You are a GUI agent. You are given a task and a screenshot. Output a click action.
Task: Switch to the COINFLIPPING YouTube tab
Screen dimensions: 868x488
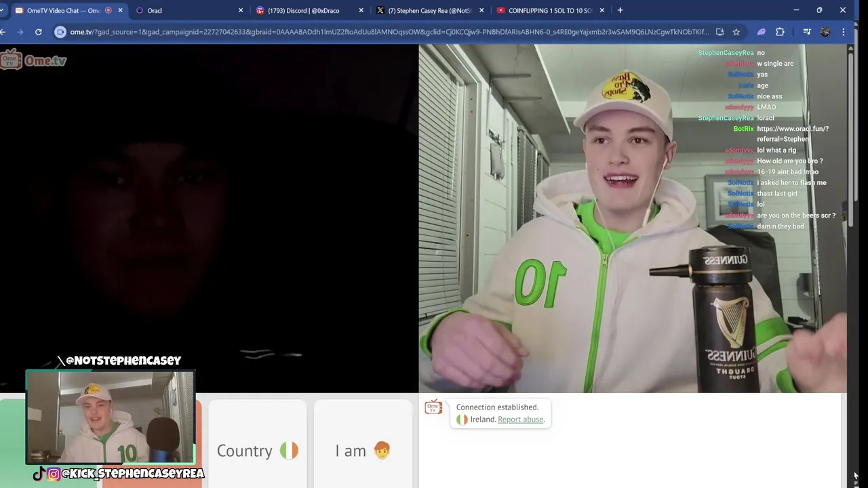(550, 10)
